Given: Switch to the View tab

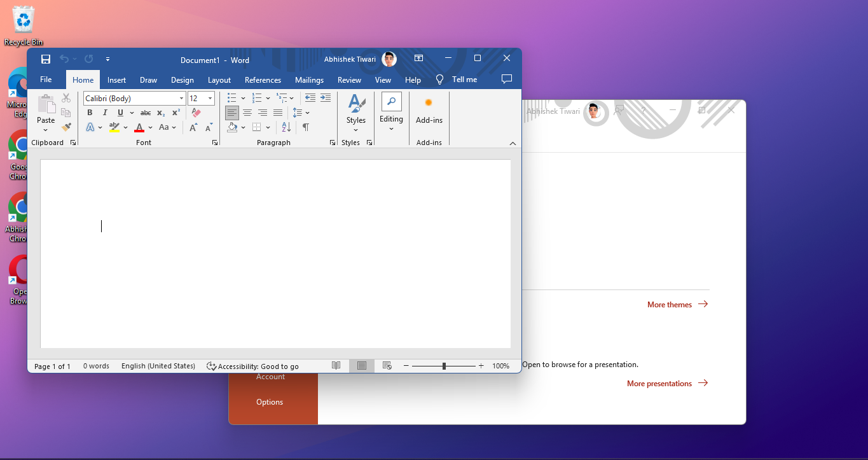Looking at the screenshot, I should coord(383,80).
